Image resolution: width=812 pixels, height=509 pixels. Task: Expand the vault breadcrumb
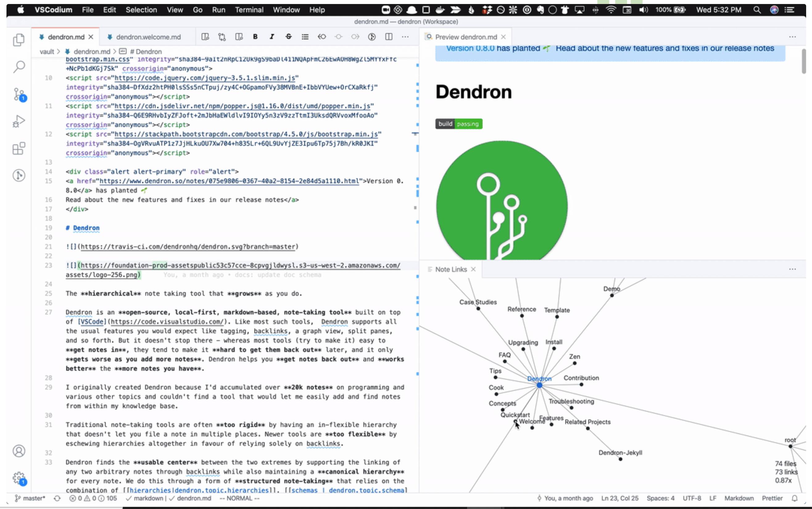[x=47, y=52]
